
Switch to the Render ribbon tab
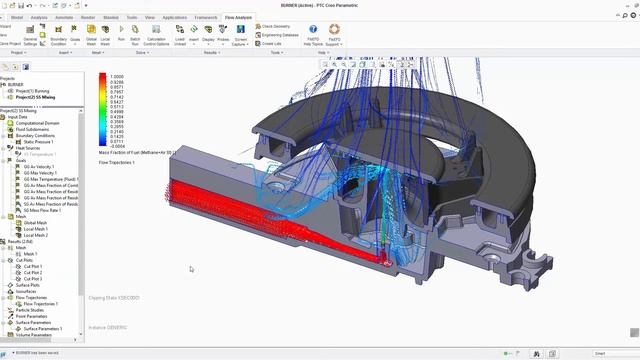pos(88,18)
